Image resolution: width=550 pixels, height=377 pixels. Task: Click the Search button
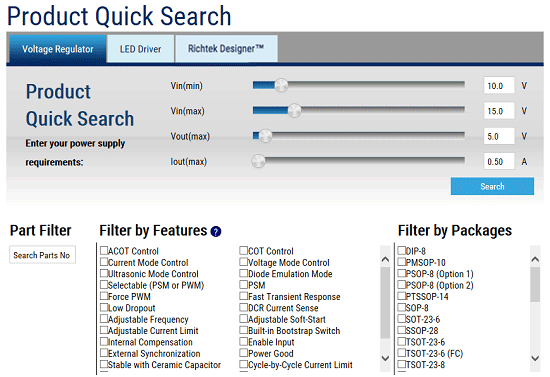tap(492, 186)
